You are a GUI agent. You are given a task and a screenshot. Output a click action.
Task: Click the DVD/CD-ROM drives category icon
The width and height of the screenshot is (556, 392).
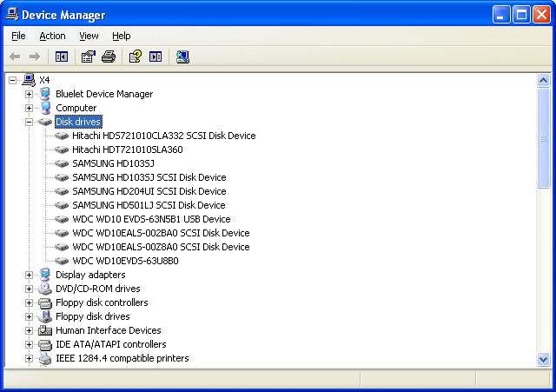(x=45, y=289)
